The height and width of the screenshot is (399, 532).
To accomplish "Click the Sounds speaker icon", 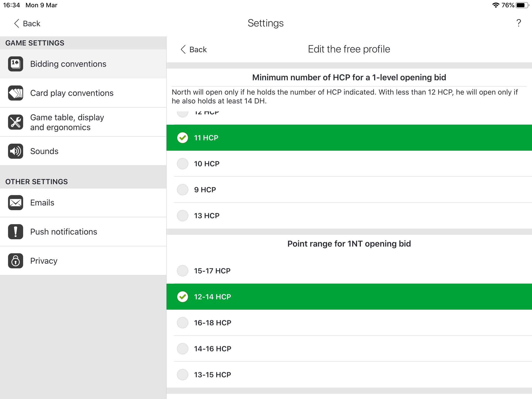I will [16, 151].
